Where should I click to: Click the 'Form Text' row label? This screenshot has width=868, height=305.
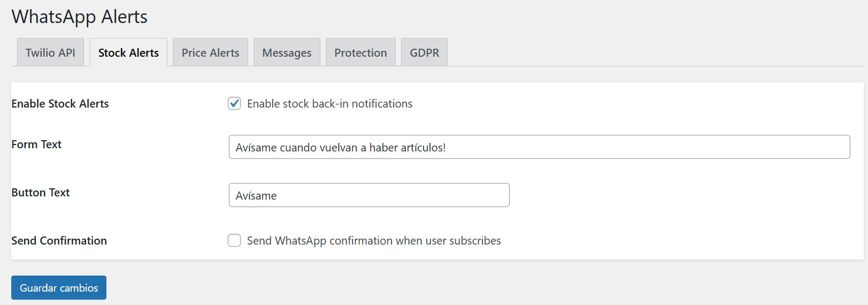tap(36, 144)
